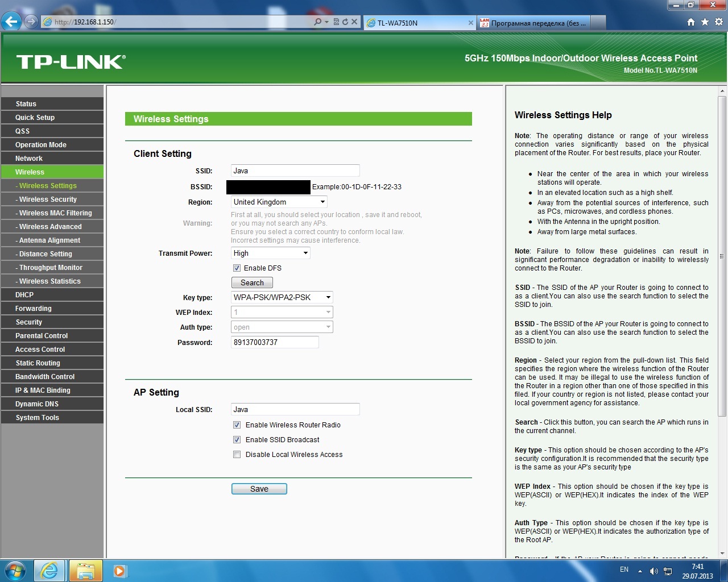Click the volume speaker tray icon
Screen dimensions: 728x582
click(654, 571)
